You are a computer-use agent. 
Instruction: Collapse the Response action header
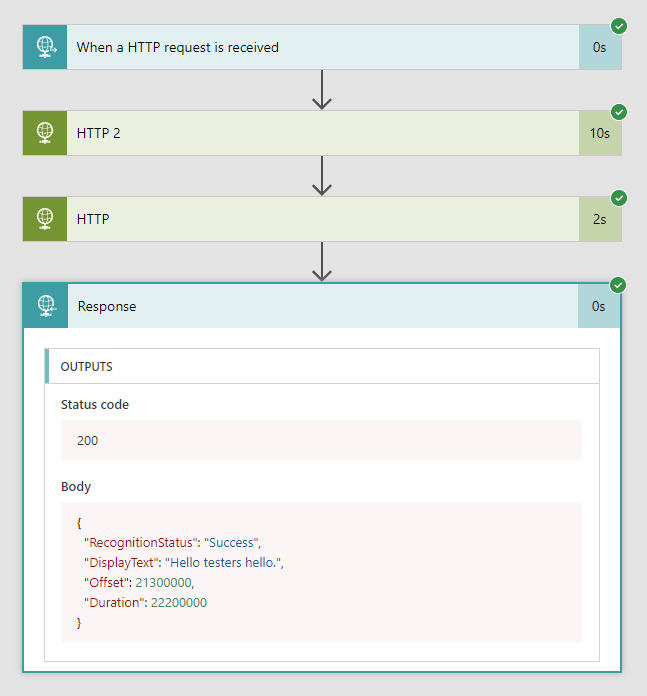(x=320, y=306)
